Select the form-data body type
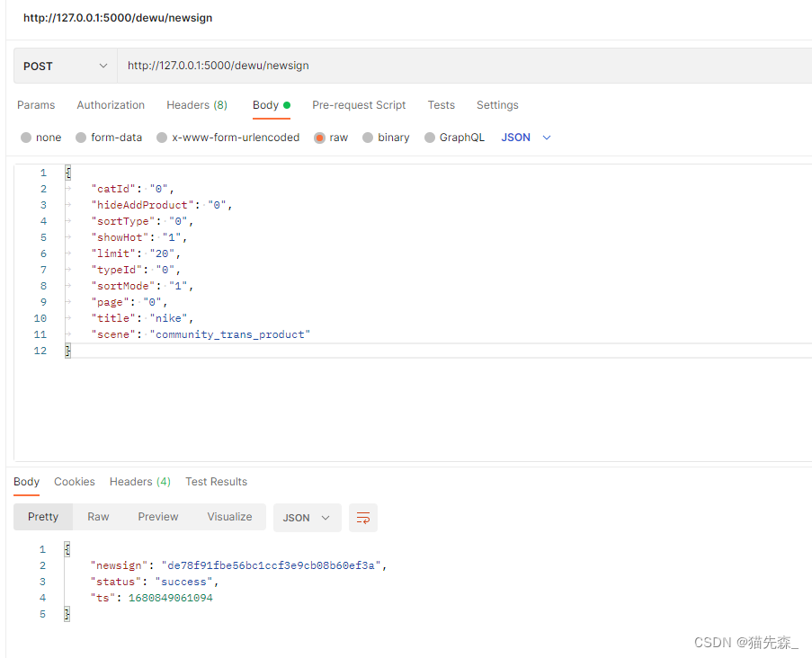The height and width of the screenshot is (658, 812). click(x=109, y=137)
